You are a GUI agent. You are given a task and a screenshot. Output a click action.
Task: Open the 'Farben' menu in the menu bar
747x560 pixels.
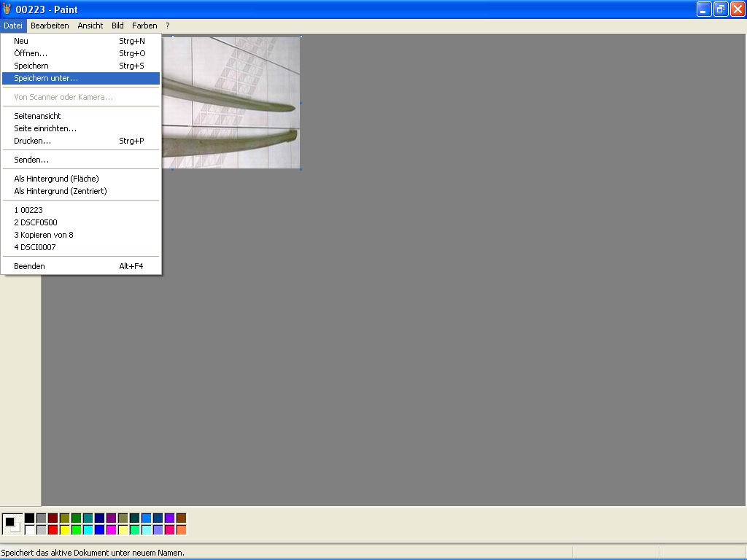coord(144,26)
